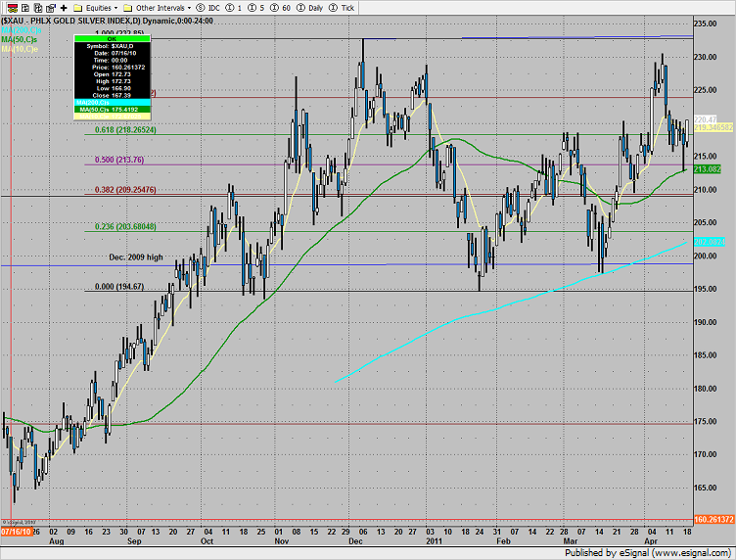Image resolution: width=736 pixels, height=560 pixels.
Task: Click the Close 167.39 row in data window
Action: click(x=113, y=95)
